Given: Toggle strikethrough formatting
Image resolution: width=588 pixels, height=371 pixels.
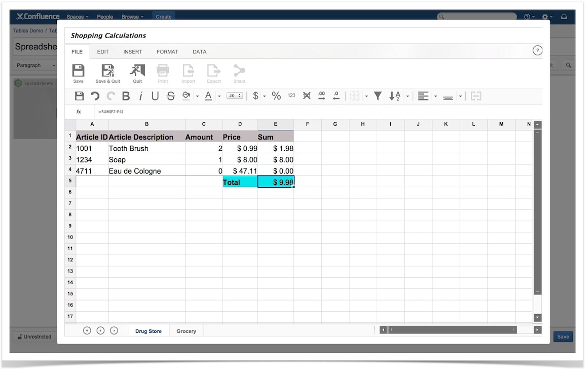Looking at the screenshot, I should pyautogui.click(x=171, y=96).
